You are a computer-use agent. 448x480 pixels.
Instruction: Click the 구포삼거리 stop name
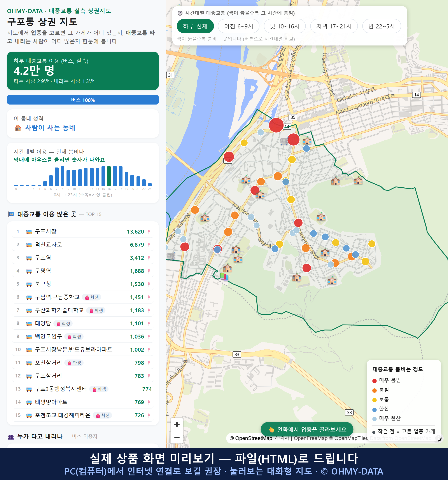pyautogui.click(x=49, y=376)
